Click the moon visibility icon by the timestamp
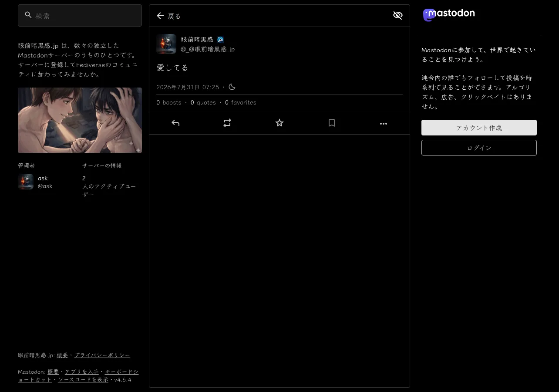This screenshot has width=559, height=392. click(x=232, y=87)
